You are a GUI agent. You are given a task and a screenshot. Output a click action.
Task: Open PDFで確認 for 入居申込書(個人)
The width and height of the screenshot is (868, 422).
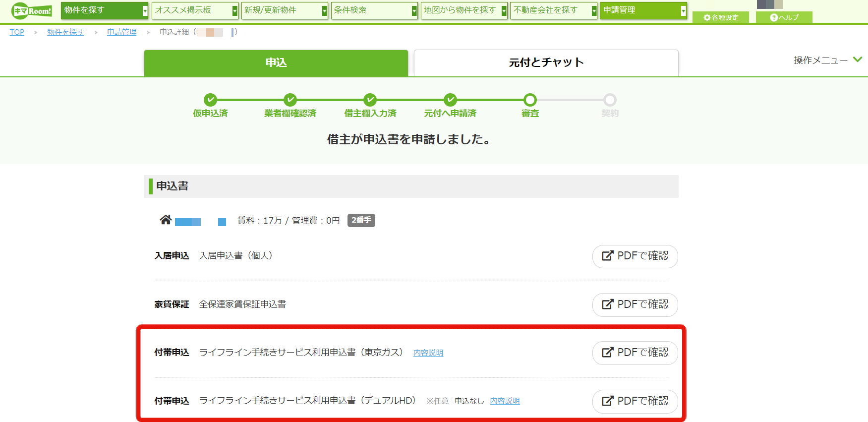635,256
